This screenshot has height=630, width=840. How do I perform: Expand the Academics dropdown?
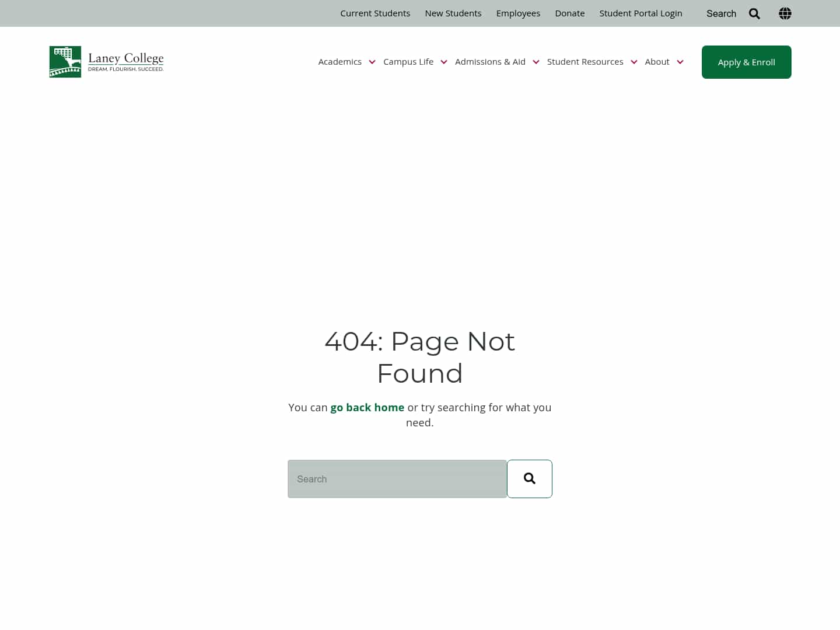click(372, 62)
